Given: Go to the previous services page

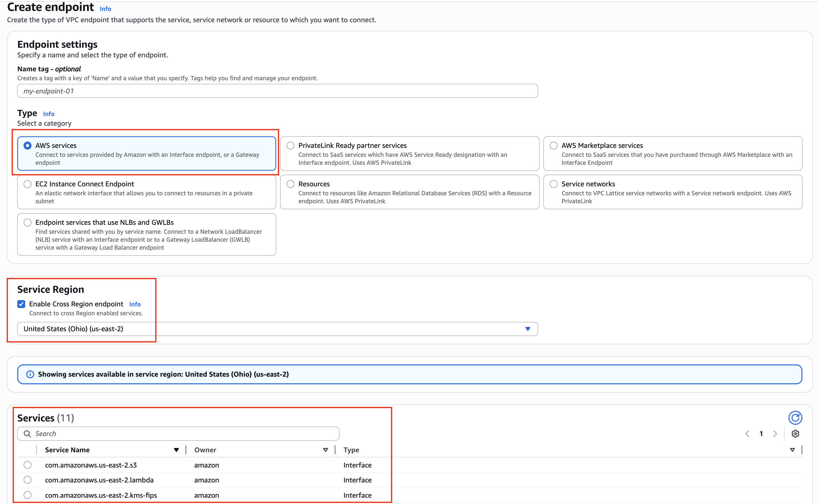Looking at the screenshot, I should click(x=747, y=433).
